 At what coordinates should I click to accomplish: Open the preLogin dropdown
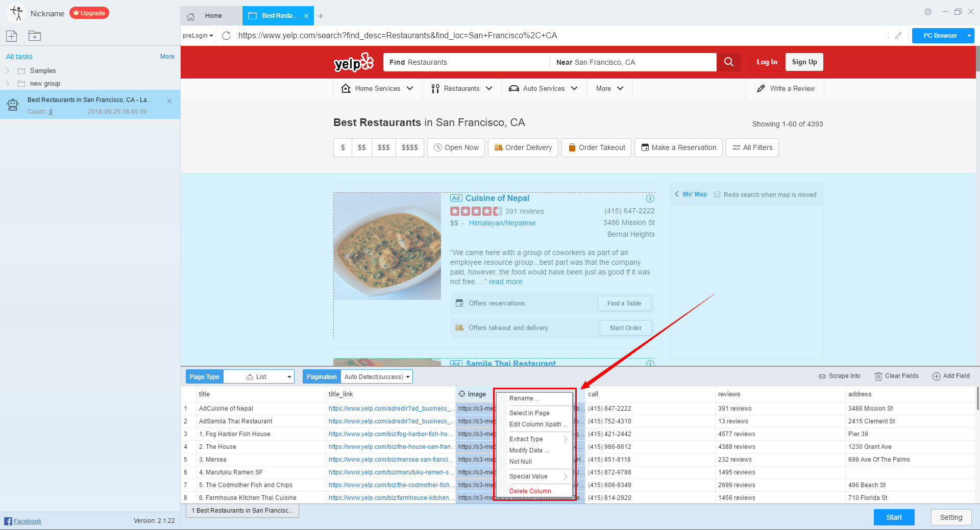198,36
